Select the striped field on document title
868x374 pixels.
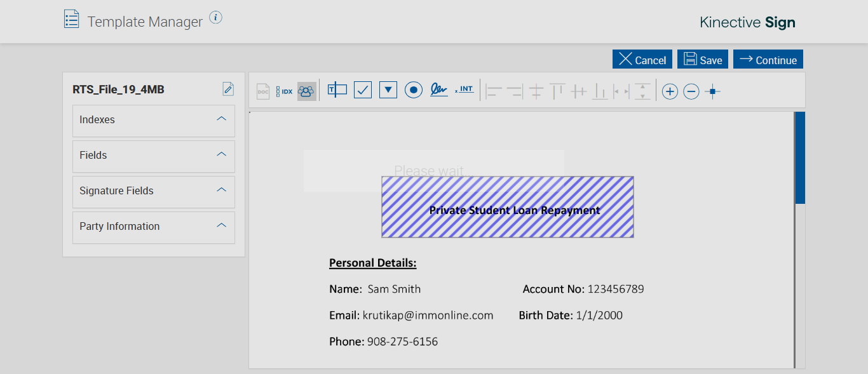click(508, 207)
